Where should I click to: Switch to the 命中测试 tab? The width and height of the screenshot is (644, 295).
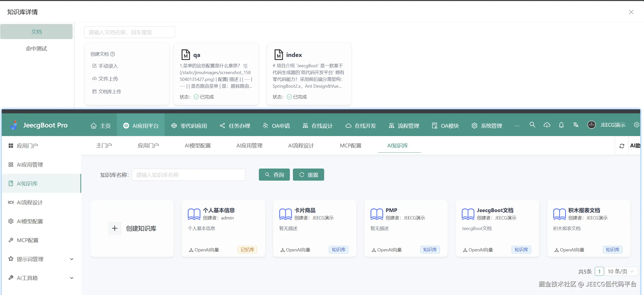coord(36,49)
